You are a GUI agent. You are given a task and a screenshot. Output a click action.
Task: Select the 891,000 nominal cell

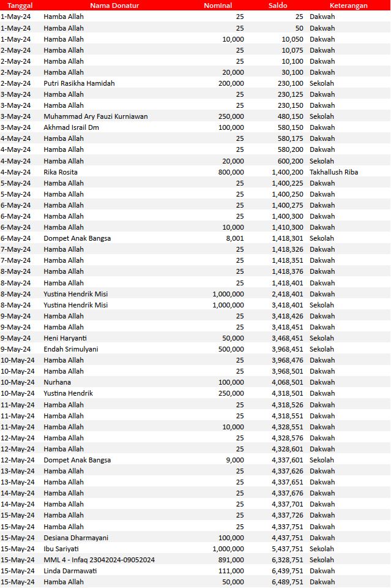(x=231, y=560)
